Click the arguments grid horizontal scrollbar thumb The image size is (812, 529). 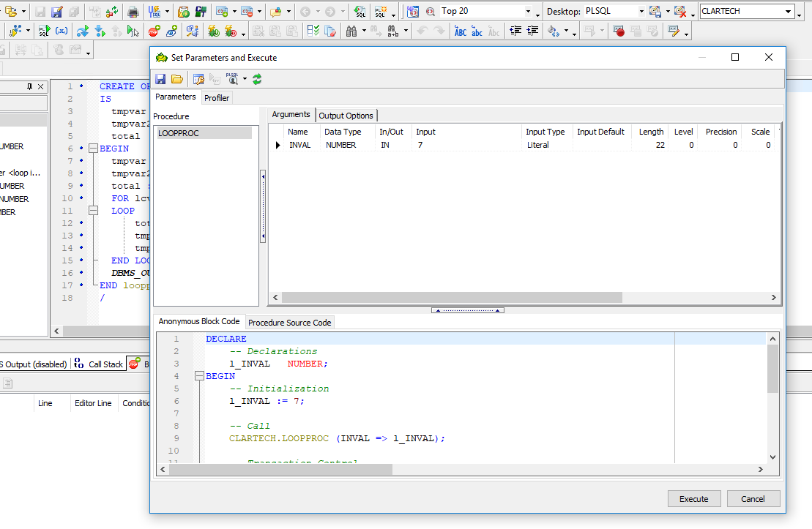pos(452,298)
